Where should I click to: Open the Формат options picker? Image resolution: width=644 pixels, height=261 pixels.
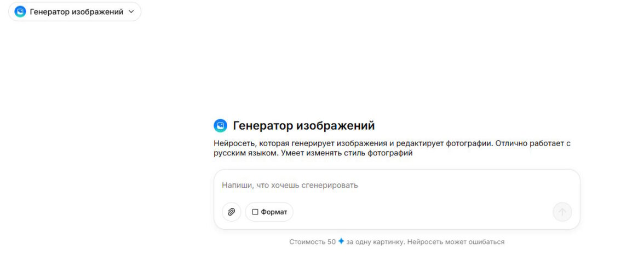[x=269, y=212]
